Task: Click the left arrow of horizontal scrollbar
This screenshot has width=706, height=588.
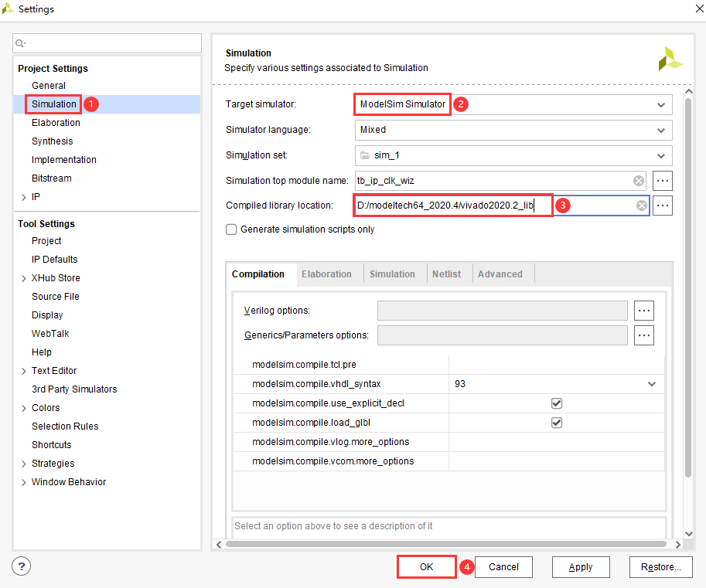Action: click(x=219, y=545)
